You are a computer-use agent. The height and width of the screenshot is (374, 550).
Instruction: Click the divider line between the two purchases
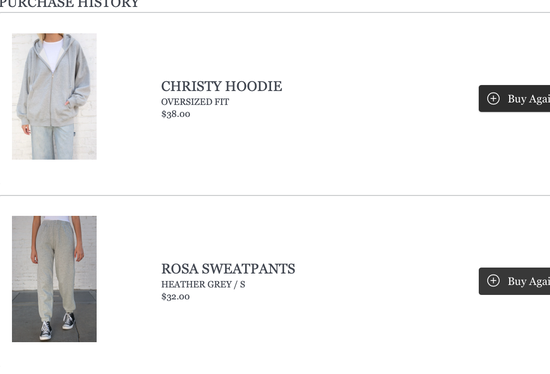pyautogui.click(x=275, y=195)
